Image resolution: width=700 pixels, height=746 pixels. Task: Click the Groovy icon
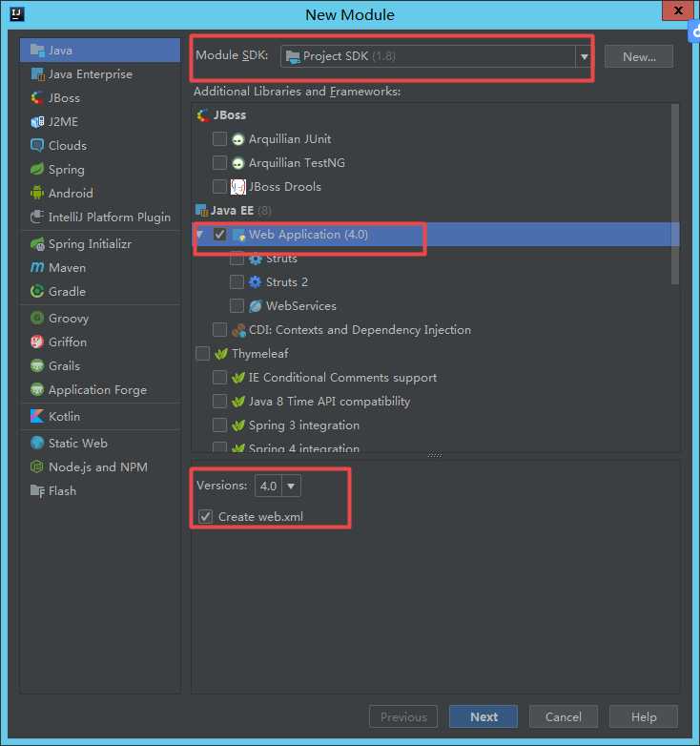pyautogui.click(x=37, y=319)
